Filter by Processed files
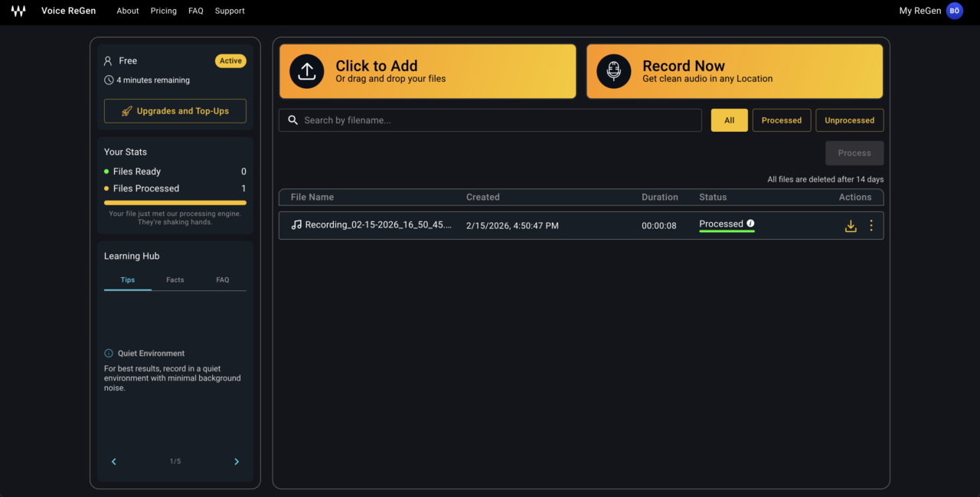 (x=782, y=120)
